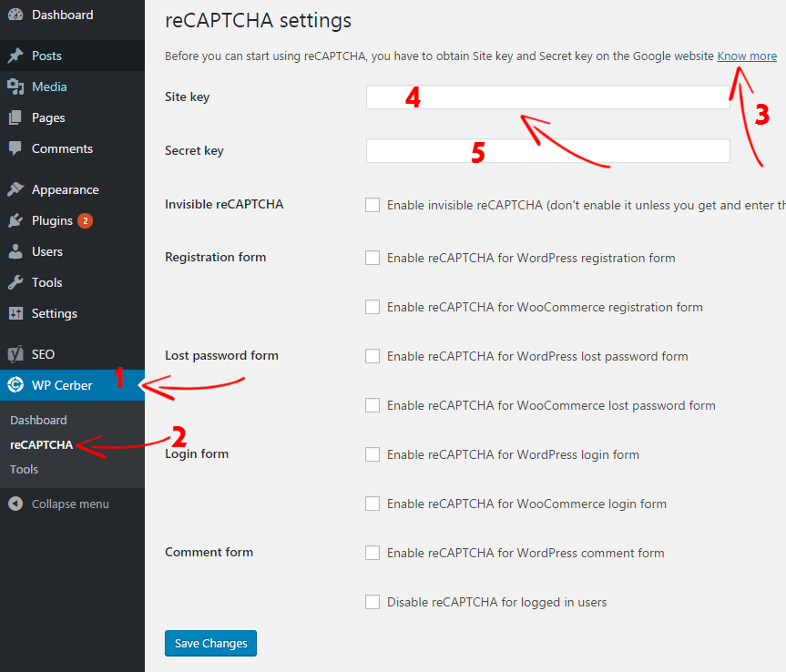Screen dimensions: 786x672
Task: Open the Know more link
Action: point(747,56)
